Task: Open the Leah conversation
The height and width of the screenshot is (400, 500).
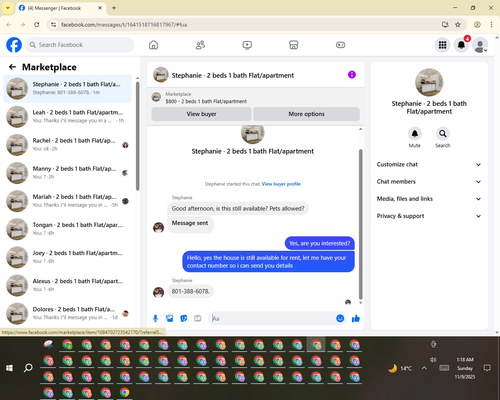Action: [67, 116]
